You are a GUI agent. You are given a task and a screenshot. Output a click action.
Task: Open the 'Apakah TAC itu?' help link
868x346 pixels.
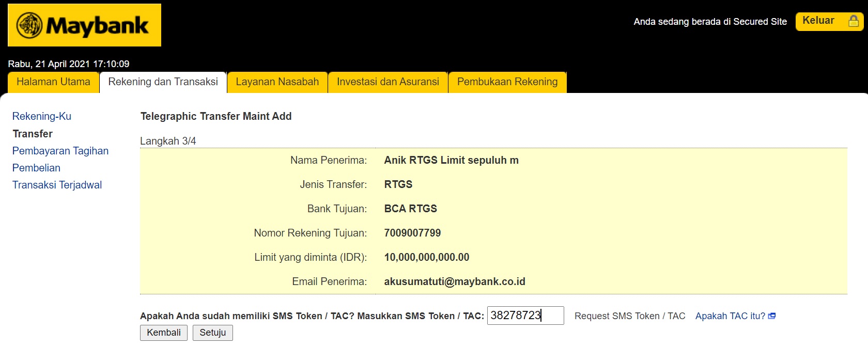[x=730, y=316]
